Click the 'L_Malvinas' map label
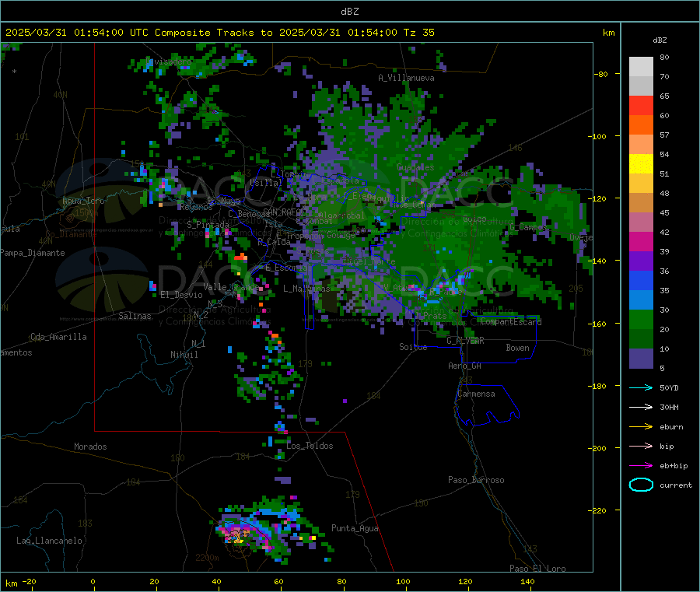Image resolution: width=700 pixels, height=592 pixels. tap(306, 289)
